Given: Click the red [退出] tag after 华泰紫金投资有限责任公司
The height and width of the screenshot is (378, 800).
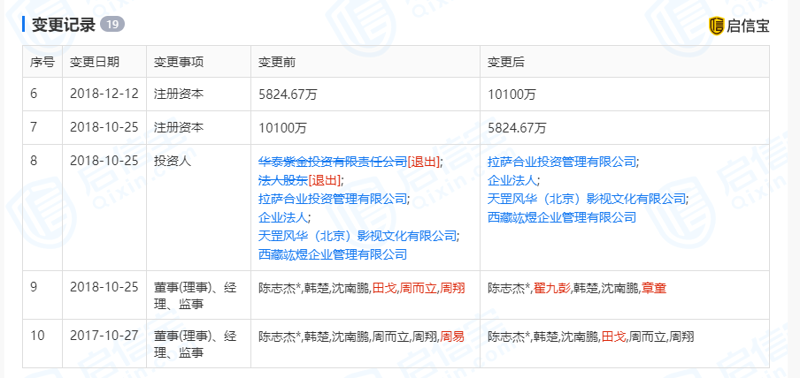Looking at the screenshot, I should [x=423, y=162].
